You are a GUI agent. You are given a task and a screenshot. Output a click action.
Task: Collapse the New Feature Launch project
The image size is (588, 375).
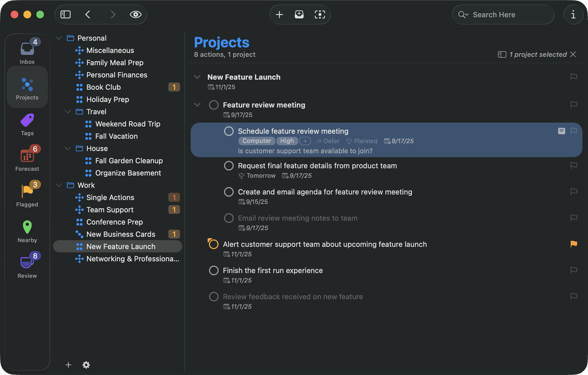click(197, 77)
